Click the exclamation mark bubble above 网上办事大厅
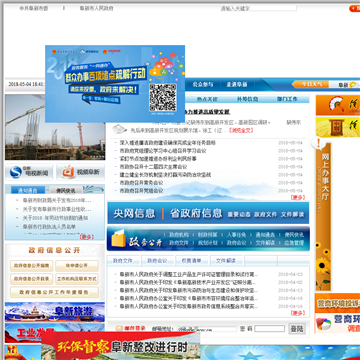The height and width of the screenshot is (360, 360). (319, 144)
